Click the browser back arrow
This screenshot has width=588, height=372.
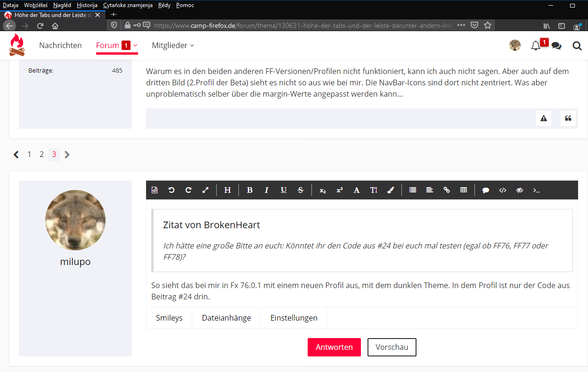9,25
